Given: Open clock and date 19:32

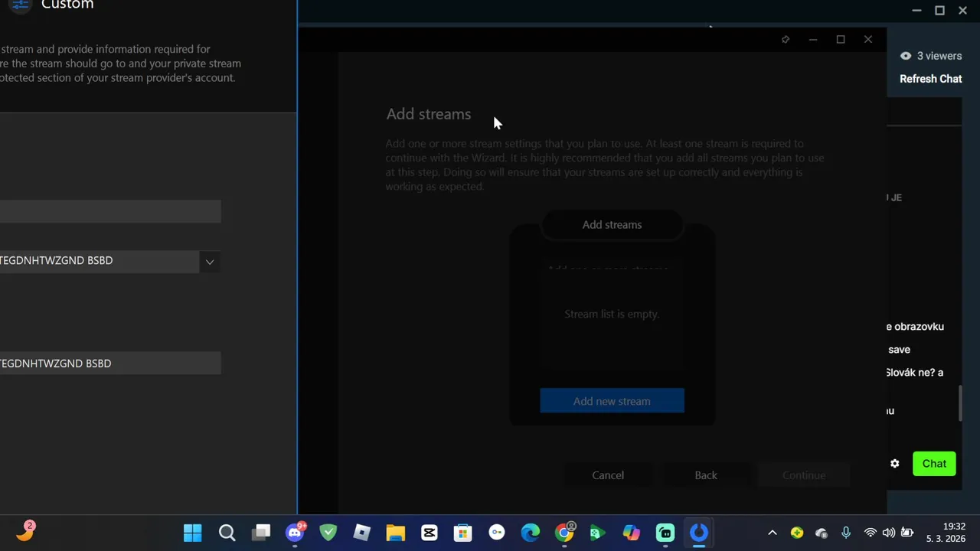Looking at the screenshot, I should pos(946,533).
